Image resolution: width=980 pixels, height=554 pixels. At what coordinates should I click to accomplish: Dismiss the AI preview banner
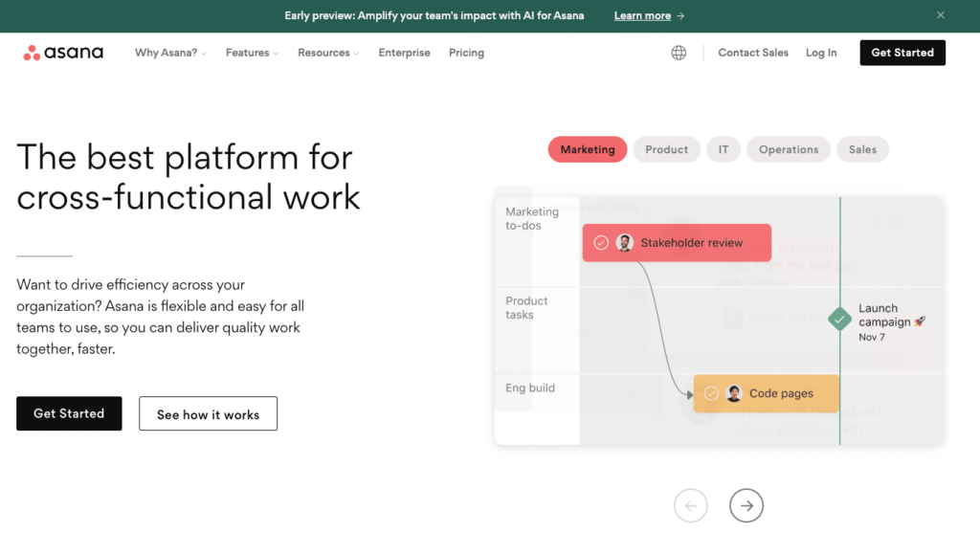tap(941, 15)
